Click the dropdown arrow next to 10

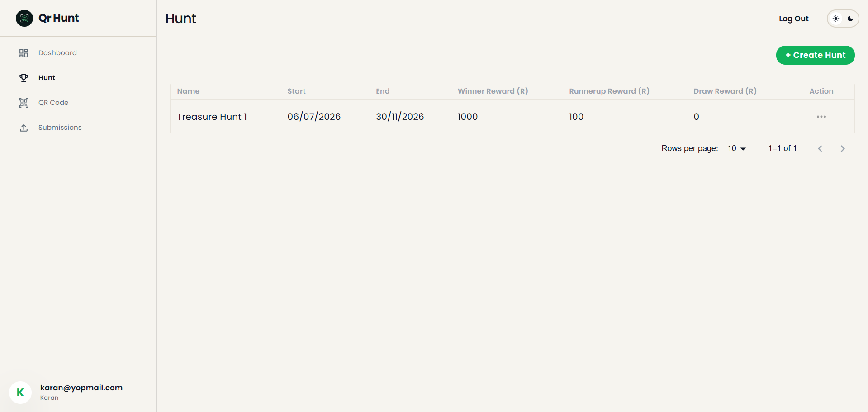pyautogui.click(x=743, y=149)
